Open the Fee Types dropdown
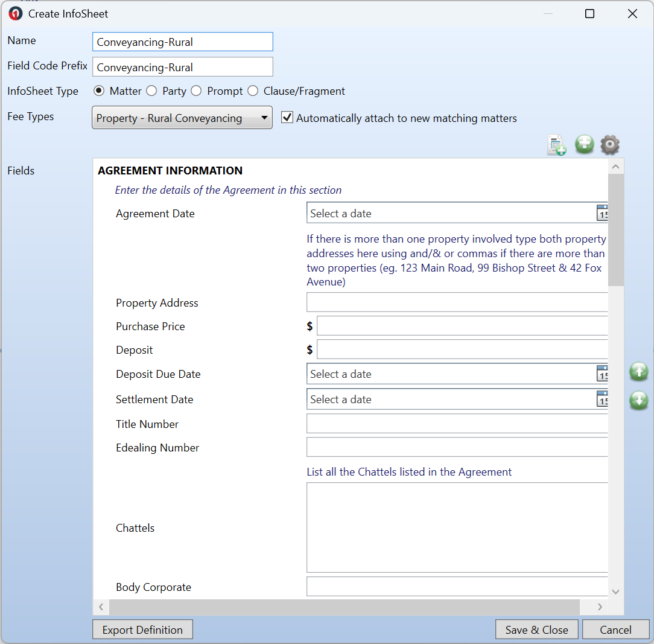This screenshot has width=654, height=644. coord(182,118)
